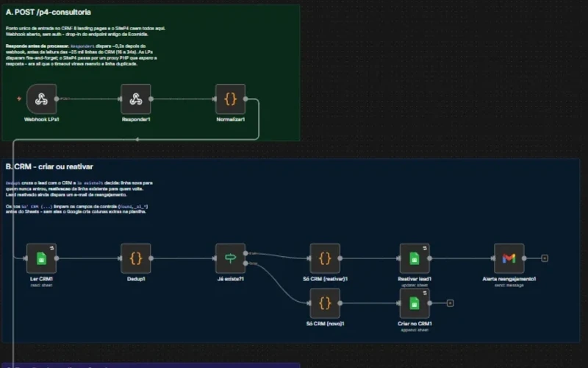The image size is (588, 368).
Task: Open the Já existe?1 IF node
Action: pos(230,258)
